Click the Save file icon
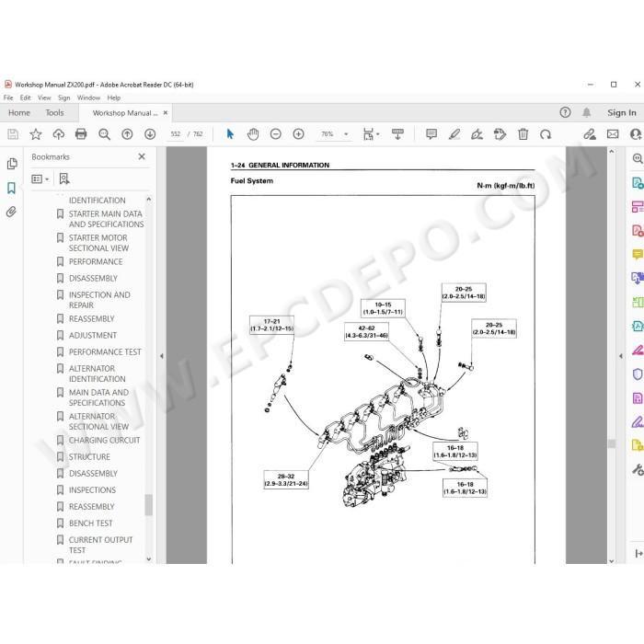 coord(13,134)
